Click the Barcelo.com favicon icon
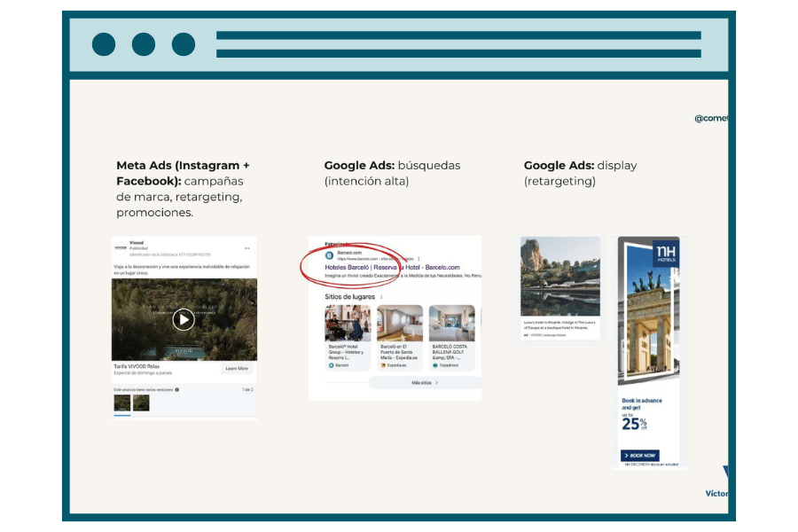Image resolution: width=798 pixels, height=532 pixels. point(329,255)
